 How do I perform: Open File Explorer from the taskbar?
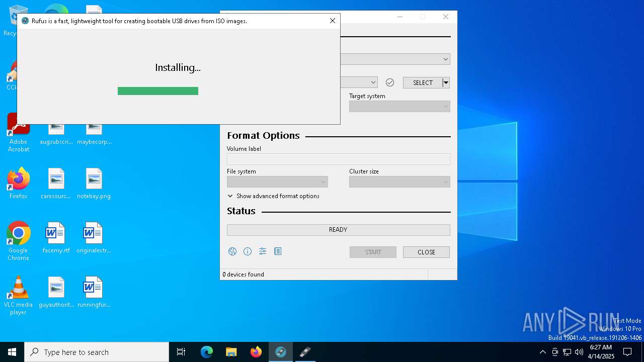coord(231,352)
